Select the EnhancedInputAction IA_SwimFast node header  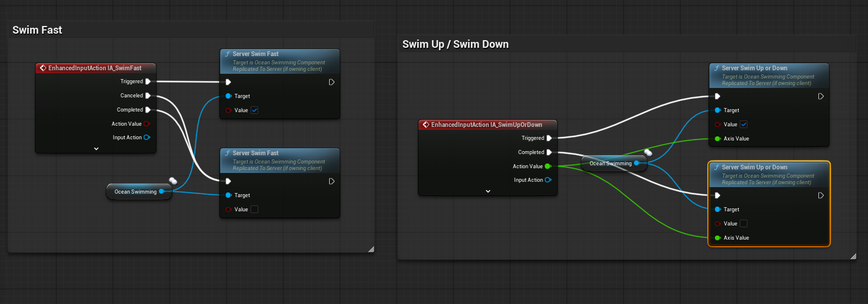click(x=96, y=68)
